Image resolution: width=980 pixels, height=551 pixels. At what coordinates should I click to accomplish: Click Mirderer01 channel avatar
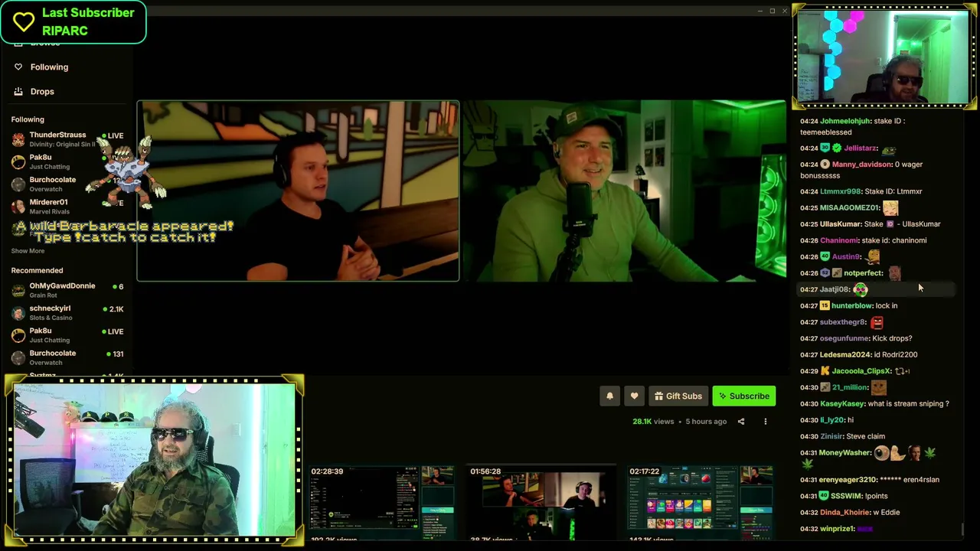[x=18, y=207]
